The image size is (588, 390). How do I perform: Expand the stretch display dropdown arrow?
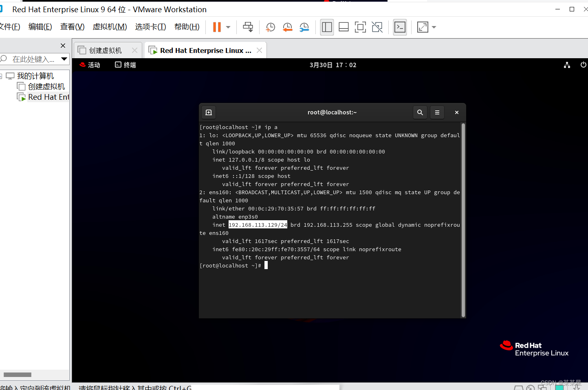pos(434,27)
